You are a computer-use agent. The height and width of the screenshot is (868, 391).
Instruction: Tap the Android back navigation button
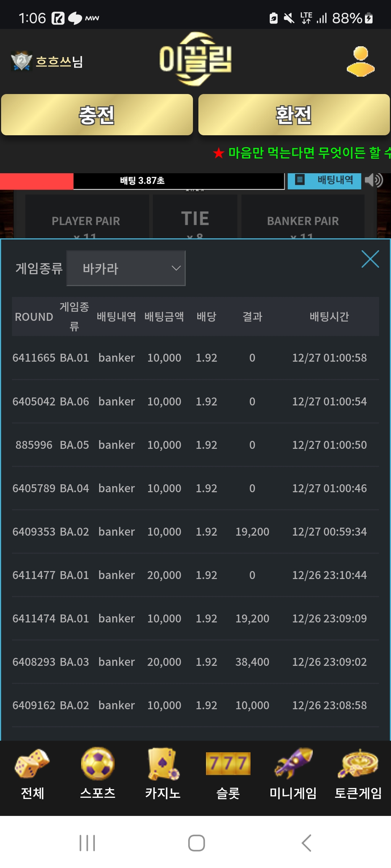click(x=306, y=843)
